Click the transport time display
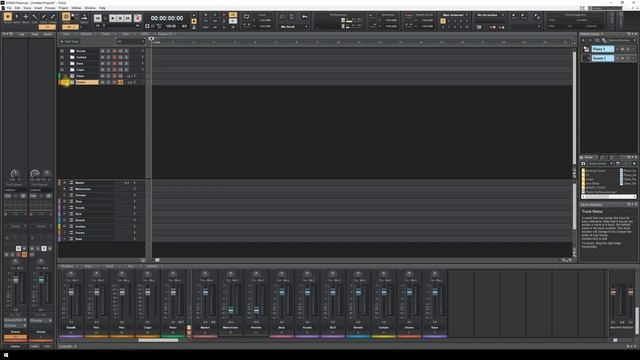This screenshot has height=360, width=640. tap(167, 18)
